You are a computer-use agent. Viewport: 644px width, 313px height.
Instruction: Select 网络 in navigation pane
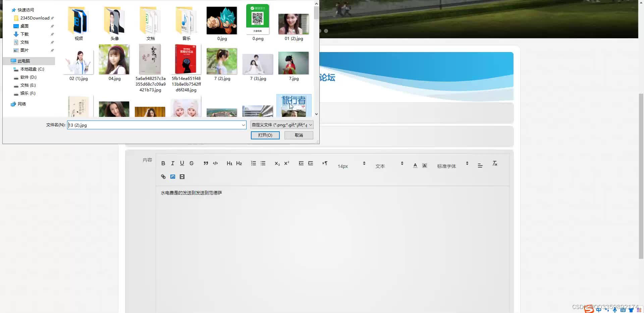22,104
